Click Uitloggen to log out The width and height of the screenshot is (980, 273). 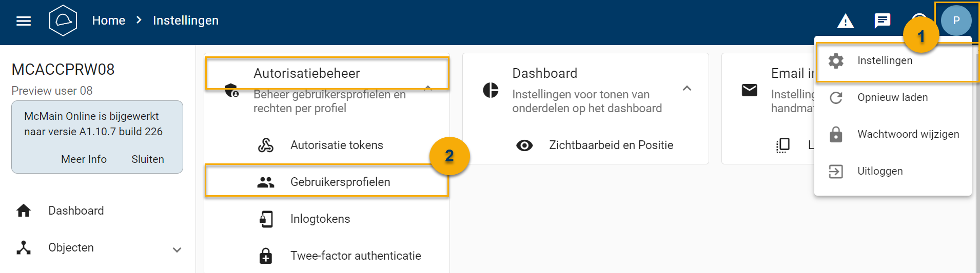[x=879, y=171]
